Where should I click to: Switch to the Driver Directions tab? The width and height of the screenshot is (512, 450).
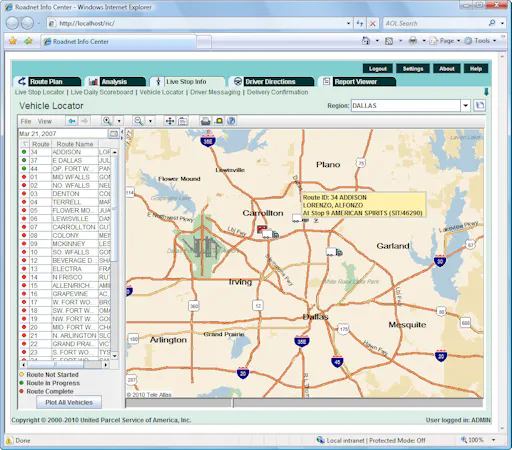pyautogui.click(x=272, y=82)
